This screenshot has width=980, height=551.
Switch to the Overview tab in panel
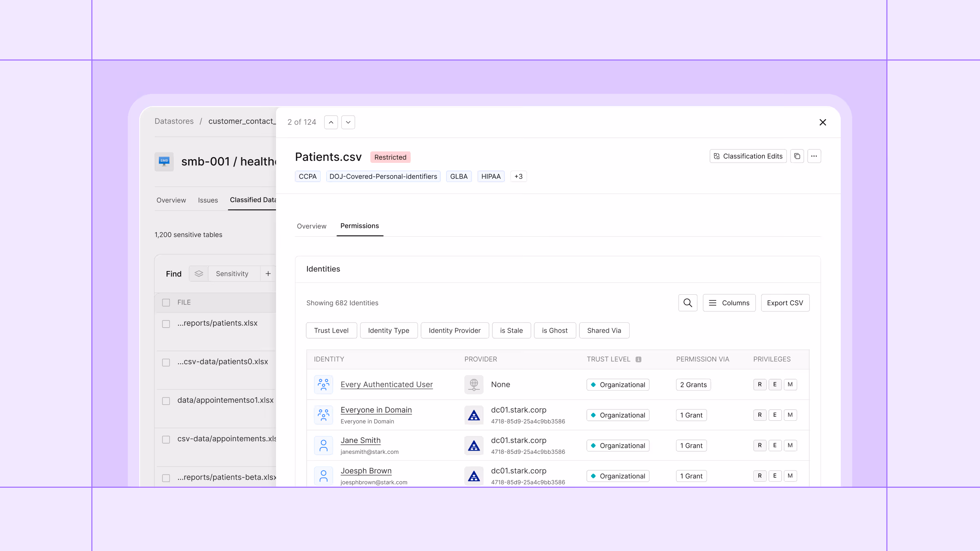[x=312, y=226]
